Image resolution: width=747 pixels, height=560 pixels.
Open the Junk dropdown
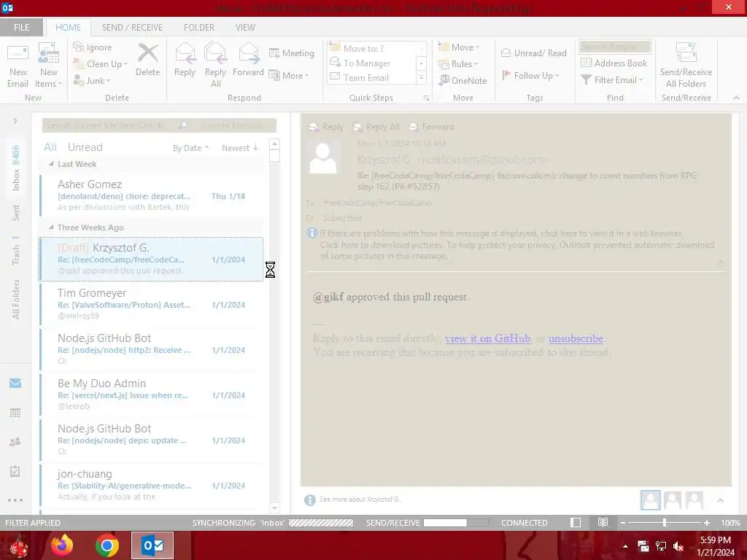click(x=92, y=80)
